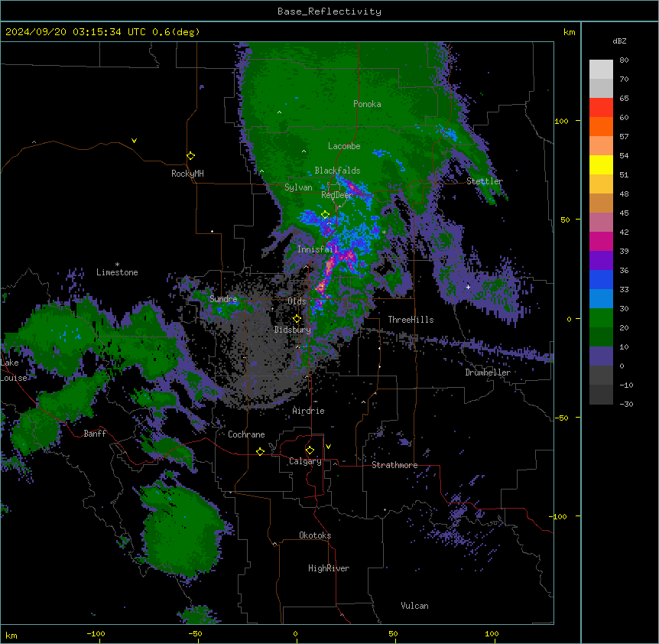This screenshot has width=659, height=644.
Task: Click the Sylvan city label
Action: tap(298, 187)
